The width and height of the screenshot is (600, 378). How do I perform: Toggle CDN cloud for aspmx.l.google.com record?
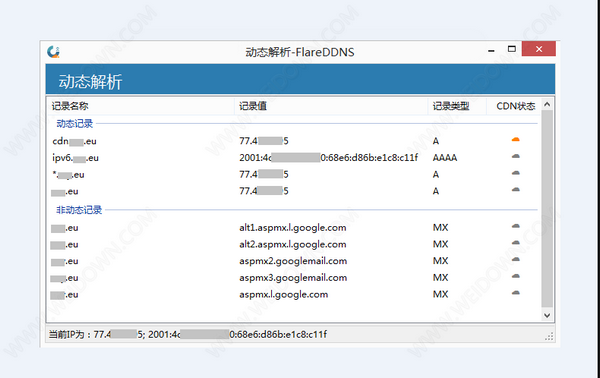coord(515,293)
